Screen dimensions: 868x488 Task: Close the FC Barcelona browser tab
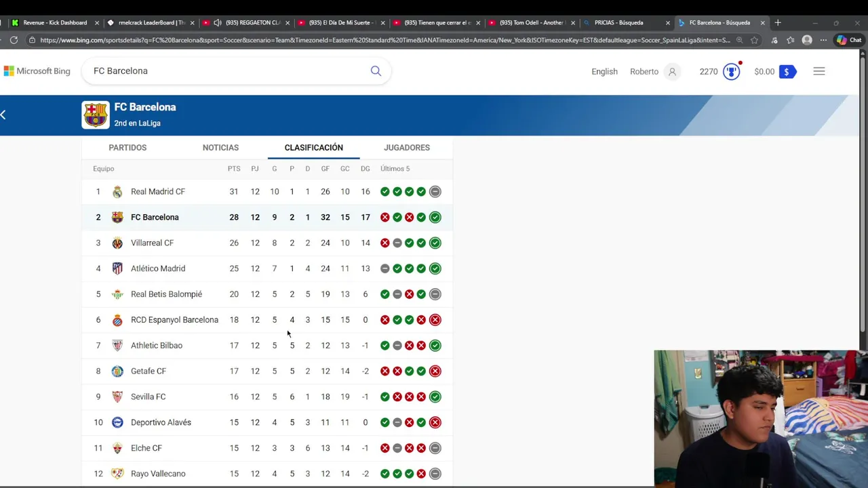[762, 22]
